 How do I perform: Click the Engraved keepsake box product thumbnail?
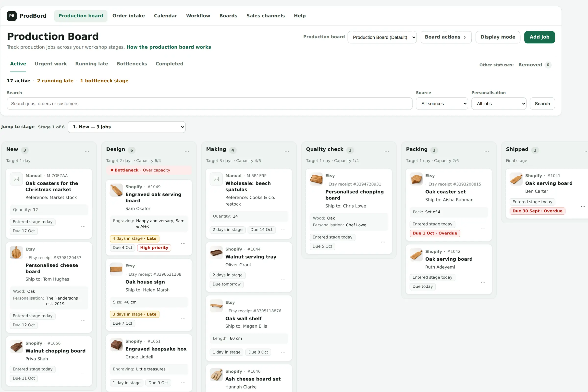116,345
